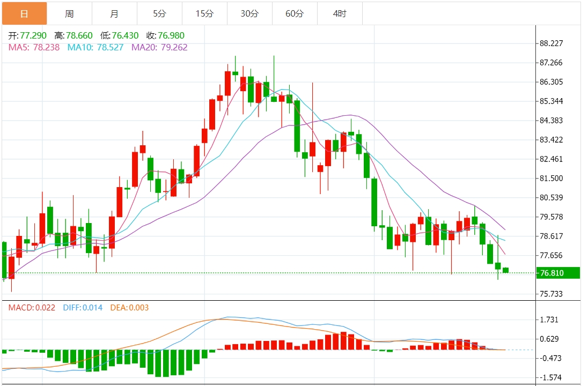This screenshot has height=386, width=588.
Task: Open the 月 (monthly) chart tab
Action: pos(114,14)
